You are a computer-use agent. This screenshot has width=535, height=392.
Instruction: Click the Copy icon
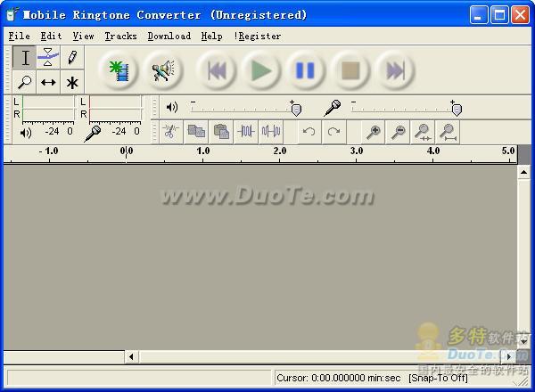tap(196, 131)
